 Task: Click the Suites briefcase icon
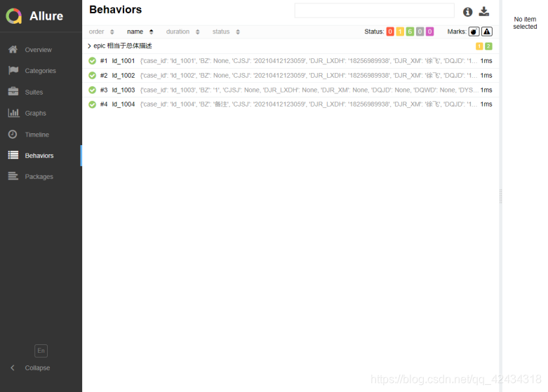13,92
